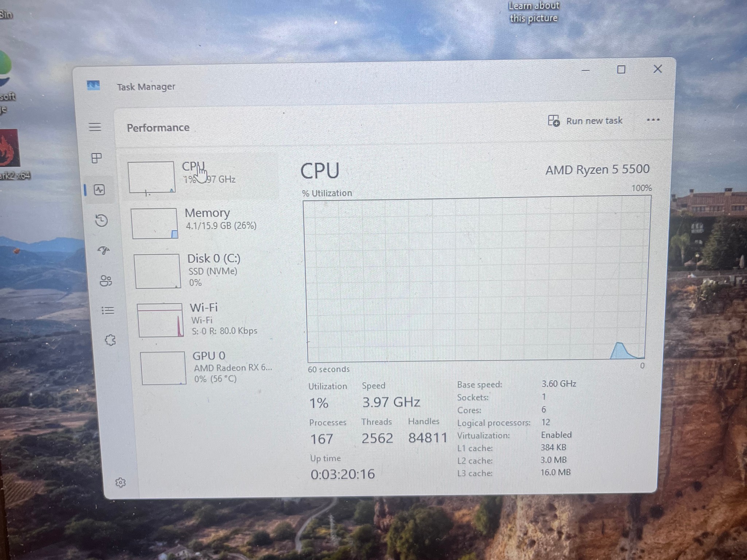The width and height of the screenshot is (747, 560).
Task: Click the Task Manager title bar icon
Action: 93,85
